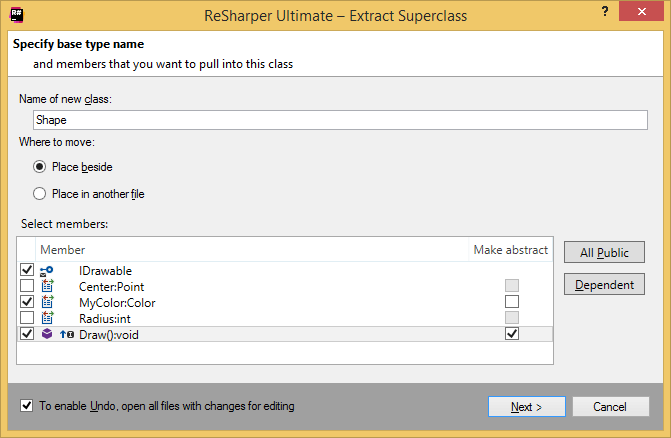671x438 pixels.
Task: Uncheck the IDrawable member checkbox
Action: (26, 270)
